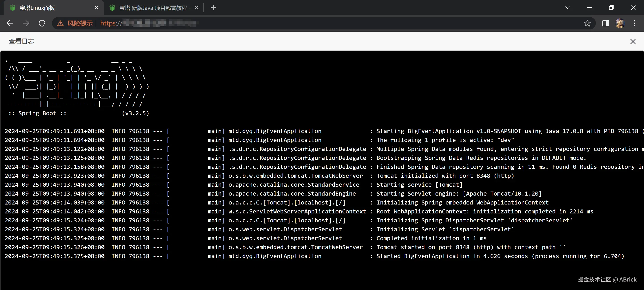Restore down the browser window

(611, 8)
